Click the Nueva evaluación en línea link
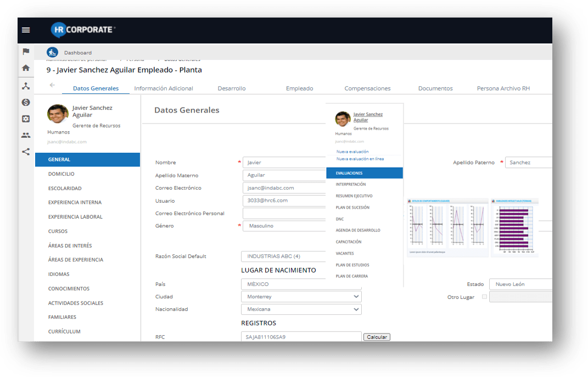 [x=360, y=159]
